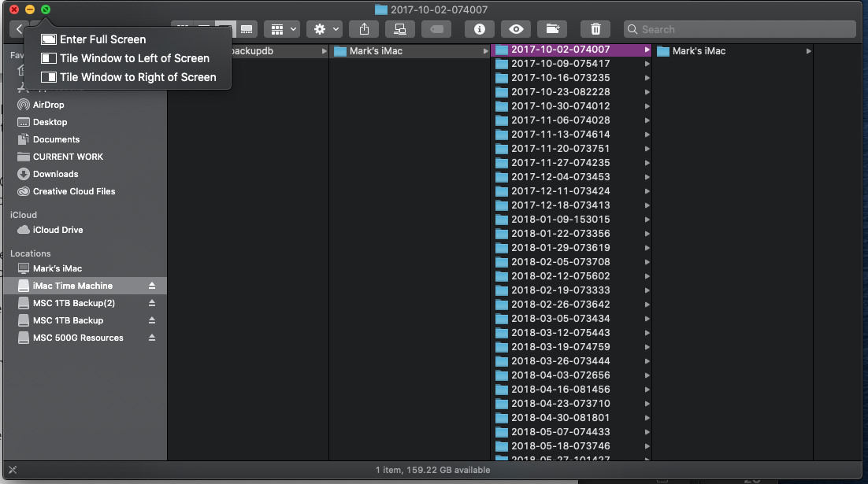Expand arrow for 2018-02-26-073642

click(647, 305)
